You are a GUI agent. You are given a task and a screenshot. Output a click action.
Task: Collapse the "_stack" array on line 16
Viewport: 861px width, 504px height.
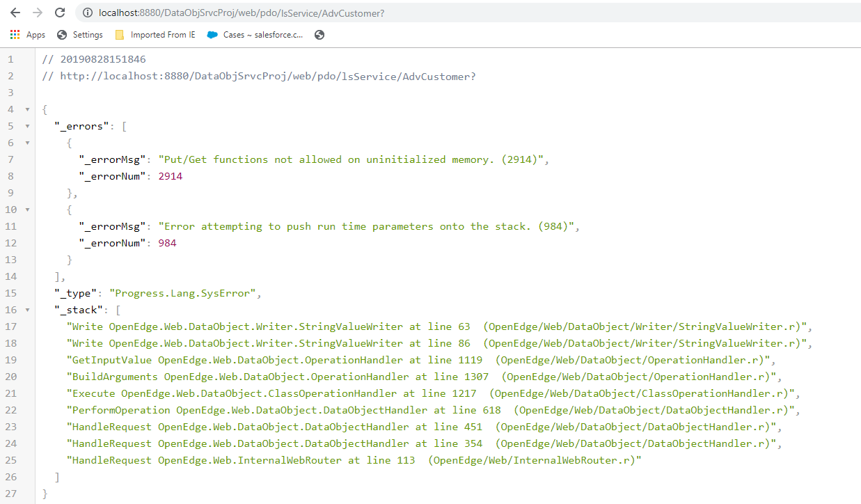[27, 310]
